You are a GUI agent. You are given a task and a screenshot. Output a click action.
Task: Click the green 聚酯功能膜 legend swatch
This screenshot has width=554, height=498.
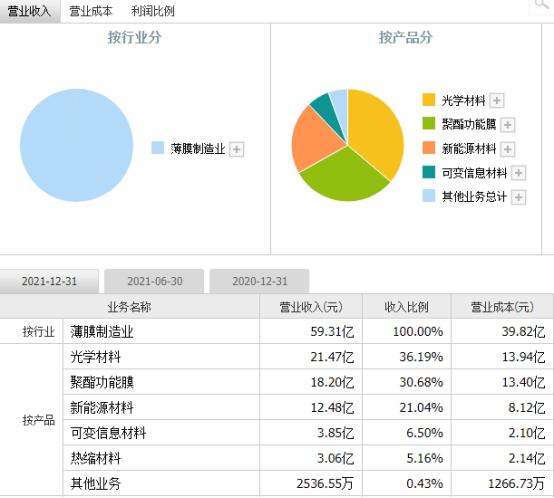[429, 124]
